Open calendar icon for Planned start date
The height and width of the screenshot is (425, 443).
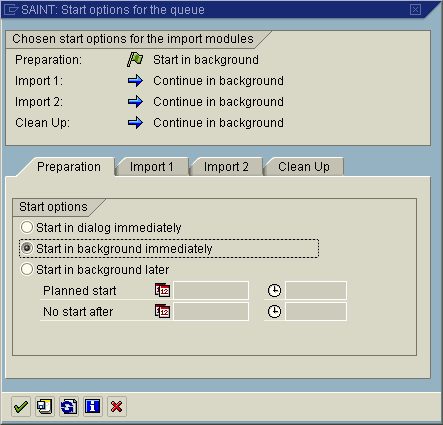(x=162, y=290)
